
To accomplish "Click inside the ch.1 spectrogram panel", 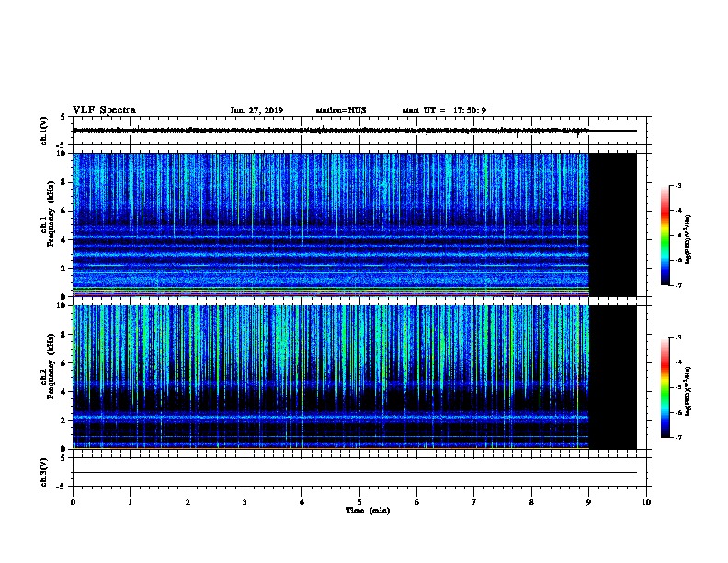I will tap(331, 224).
